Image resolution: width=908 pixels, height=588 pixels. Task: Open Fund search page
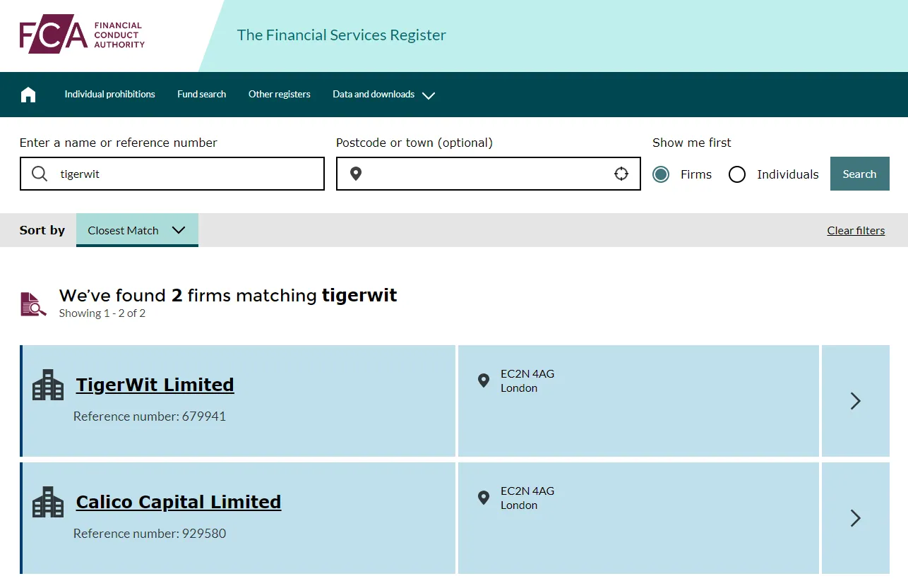coord(202,94)
